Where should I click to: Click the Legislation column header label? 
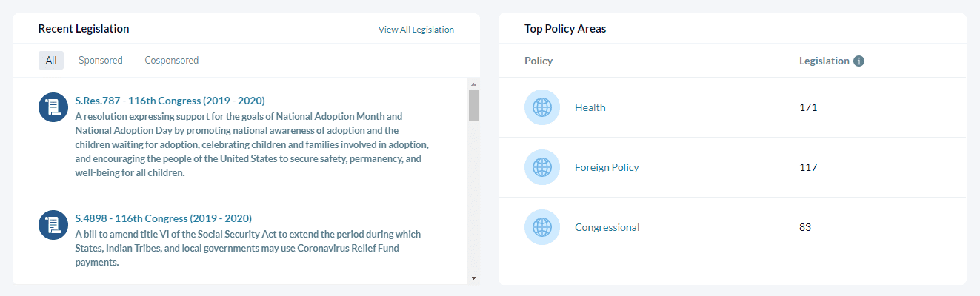click(824, 61)
